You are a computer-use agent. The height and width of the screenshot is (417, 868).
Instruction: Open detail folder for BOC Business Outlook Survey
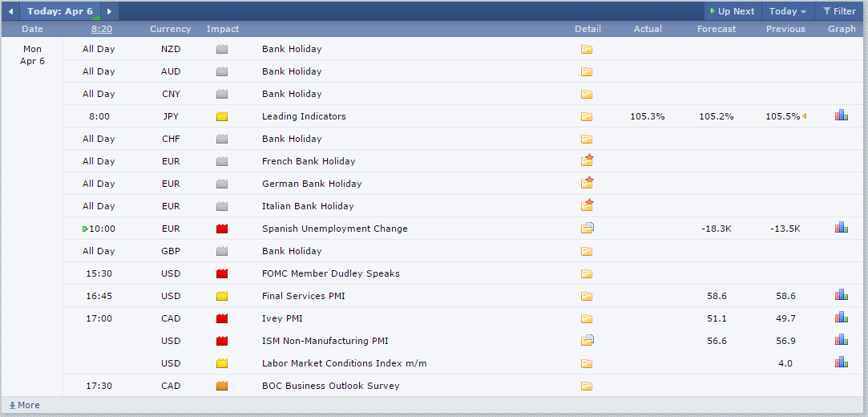[587, 386]
